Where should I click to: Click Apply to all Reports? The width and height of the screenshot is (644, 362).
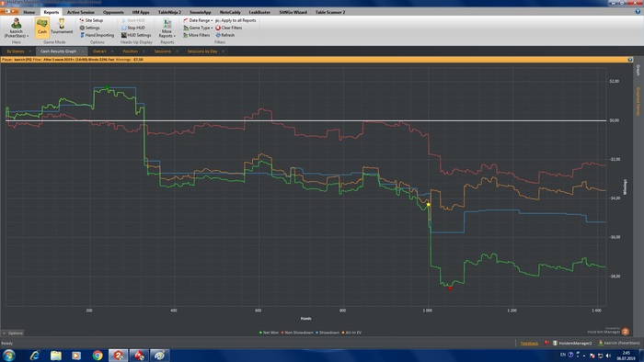pos(236,20)
